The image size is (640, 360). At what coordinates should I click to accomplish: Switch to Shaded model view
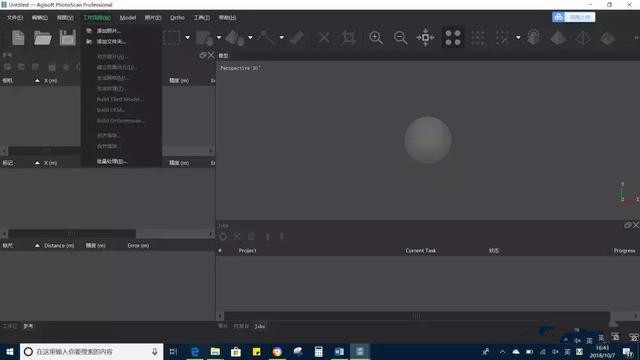coord(533,38)
